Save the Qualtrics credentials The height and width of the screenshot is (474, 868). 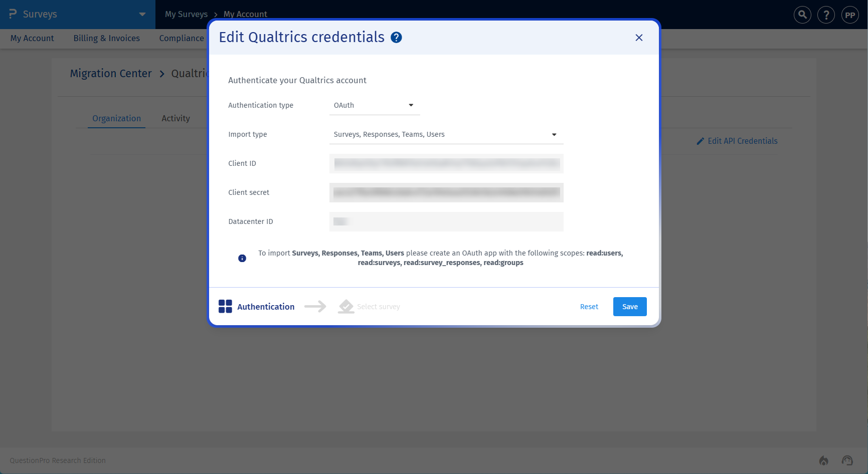tap(630, 307)
